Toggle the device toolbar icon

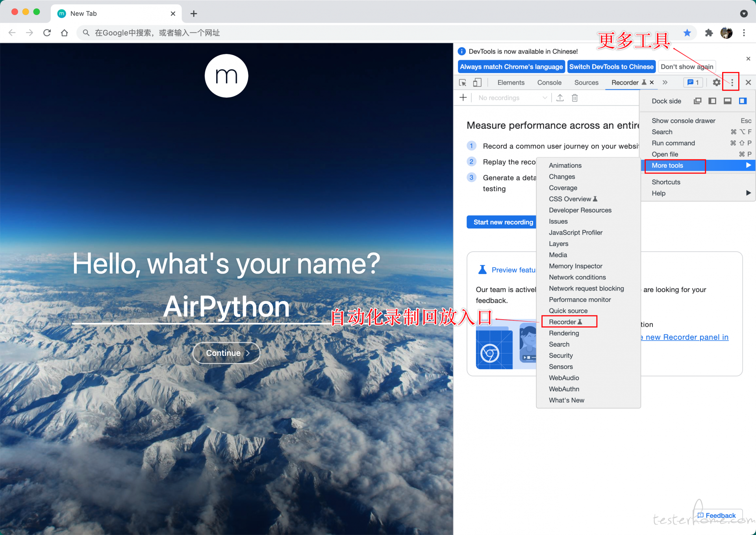[477, 83]
